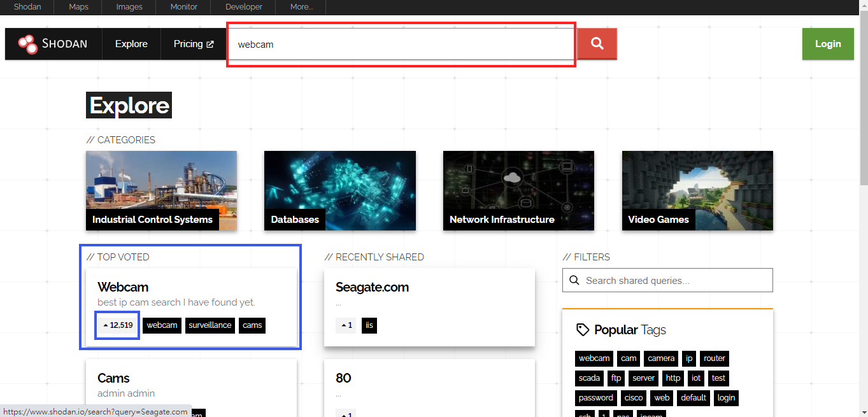868x417 pixels.
Task: Focus Search shared queries field
Action: pyautogui.click(x=667, y=280)
